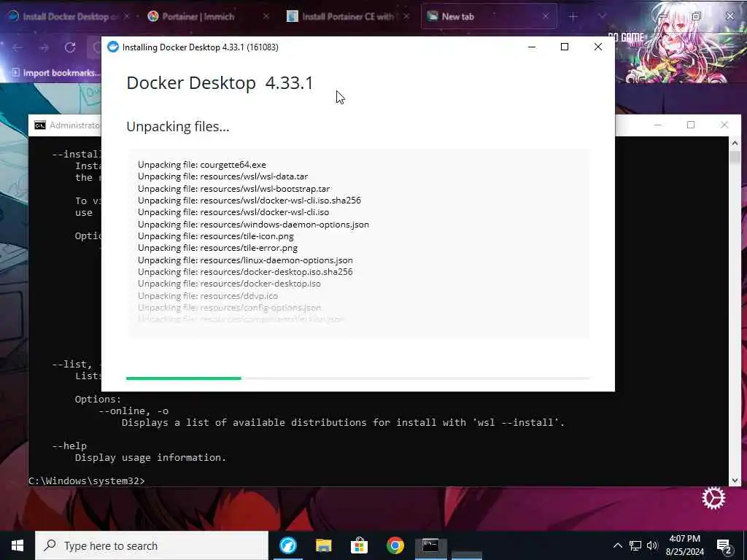Click the linux-daemon-options.json log line
The height and width of the screenshot is (560, 747).
click(245, 260)
